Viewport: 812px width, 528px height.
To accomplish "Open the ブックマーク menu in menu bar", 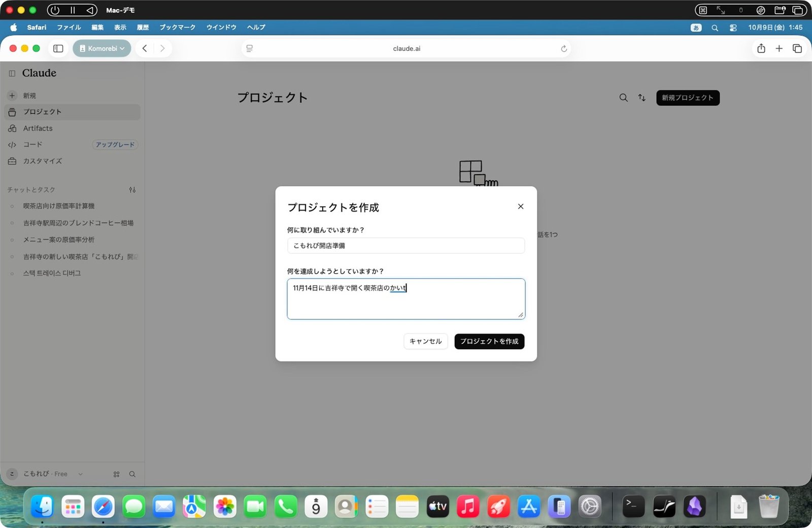I will click(x=177, y=27).
